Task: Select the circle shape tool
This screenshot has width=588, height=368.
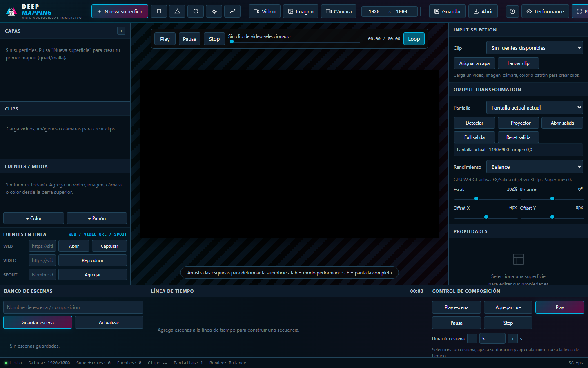Action: tap(196, 11)
